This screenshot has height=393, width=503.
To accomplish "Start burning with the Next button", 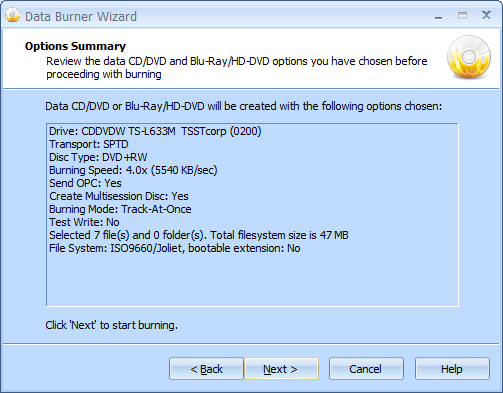I will pos(281,369).
